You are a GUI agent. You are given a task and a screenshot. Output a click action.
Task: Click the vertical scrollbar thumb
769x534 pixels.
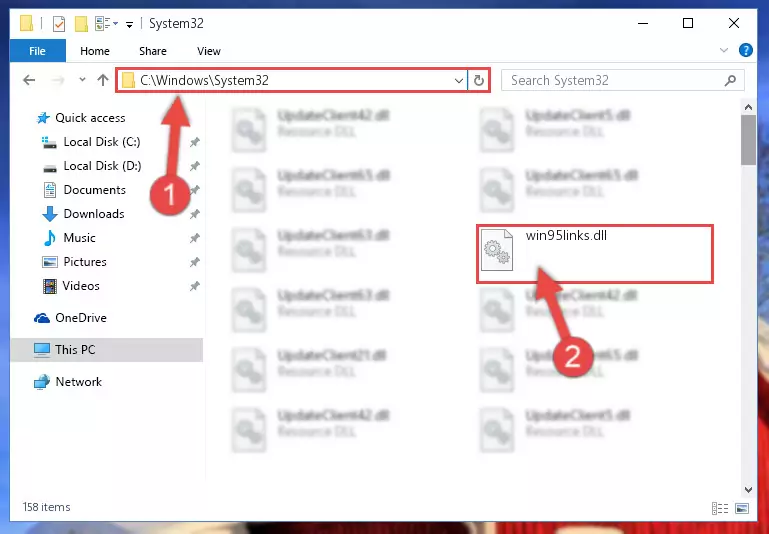coord(748,140)
